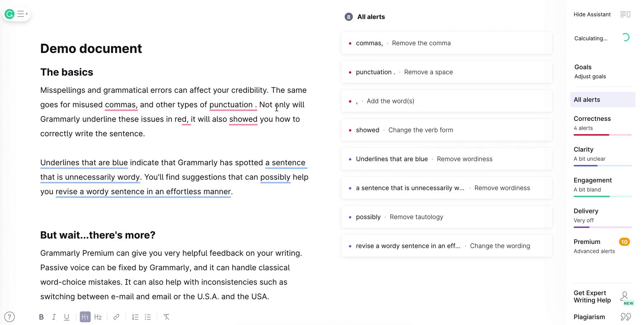Click the 'All alerts' panel header
Image resolution: width=644 pixels, height=325 pixels.
coord(371,17)
